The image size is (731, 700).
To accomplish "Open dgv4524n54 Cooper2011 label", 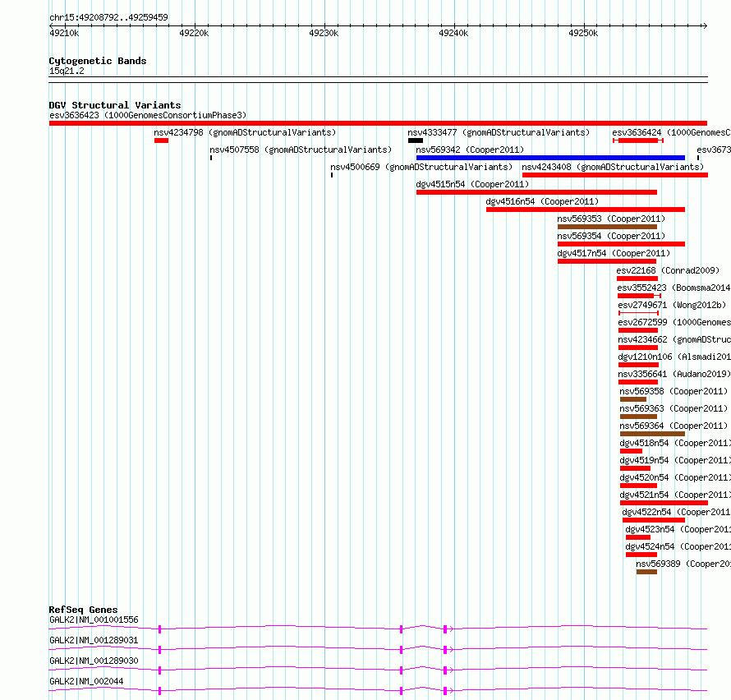I will [678, 546].
